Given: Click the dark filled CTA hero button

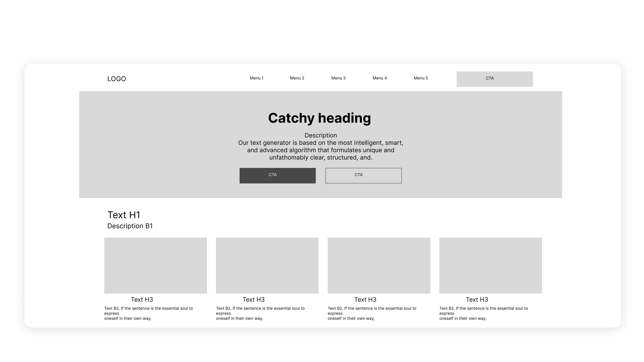Looking at the screenshot, I should (x=278, y=176).
